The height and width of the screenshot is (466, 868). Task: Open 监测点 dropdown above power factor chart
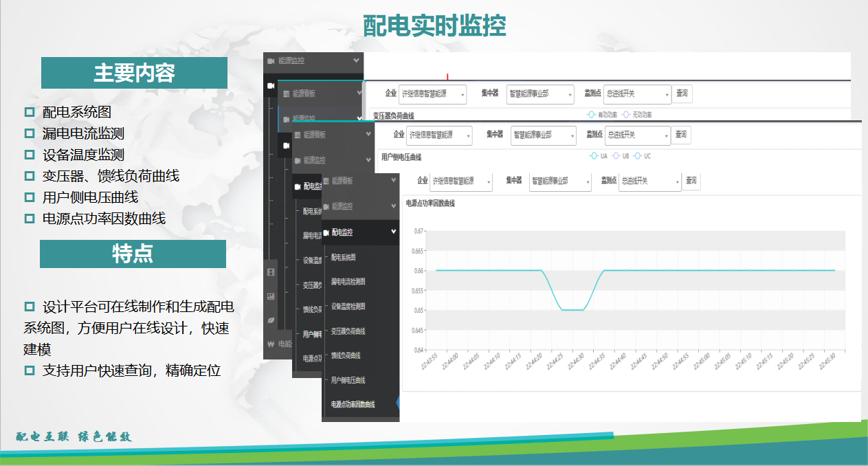(x=649, y=181)
